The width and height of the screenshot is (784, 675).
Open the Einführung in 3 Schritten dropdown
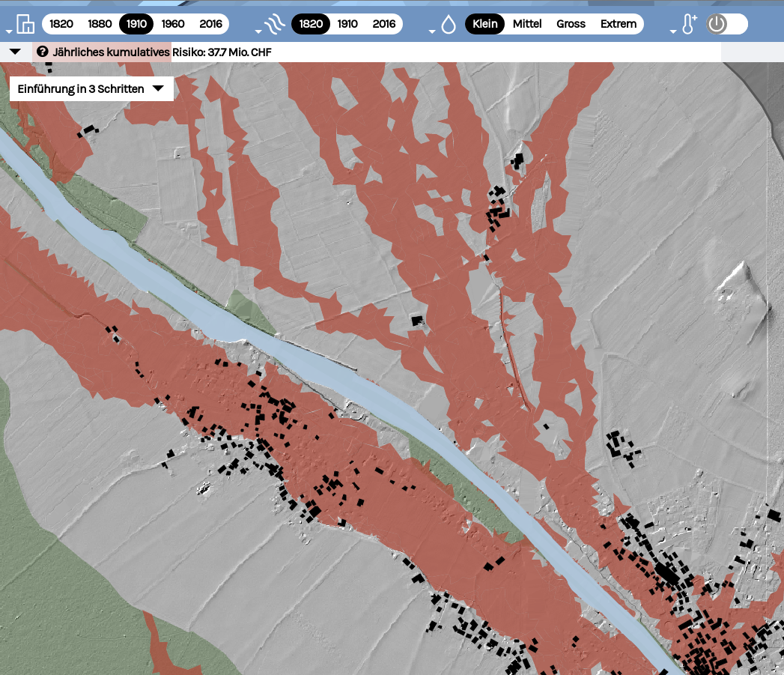click(x=91, y=88)
